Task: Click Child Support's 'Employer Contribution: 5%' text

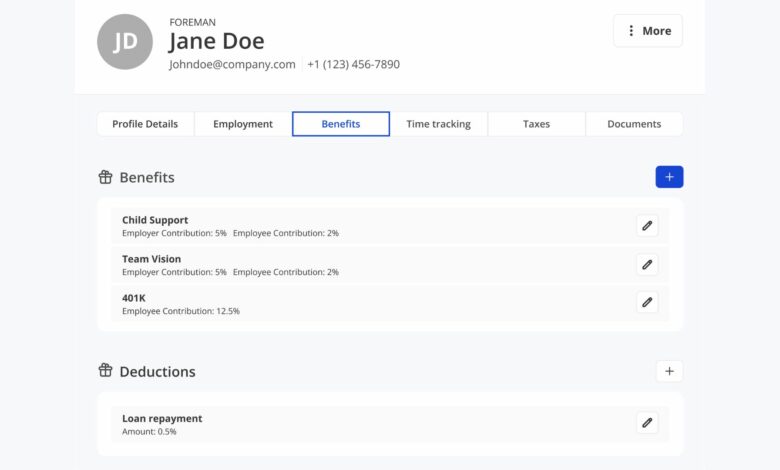Action: [174, 233]
